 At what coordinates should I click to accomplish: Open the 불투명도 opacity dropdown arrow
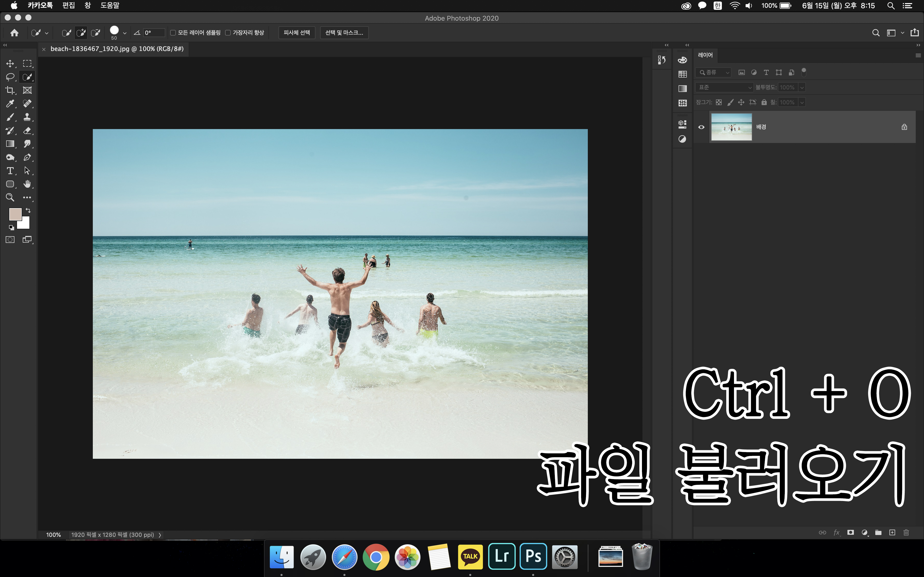(802, 87)
